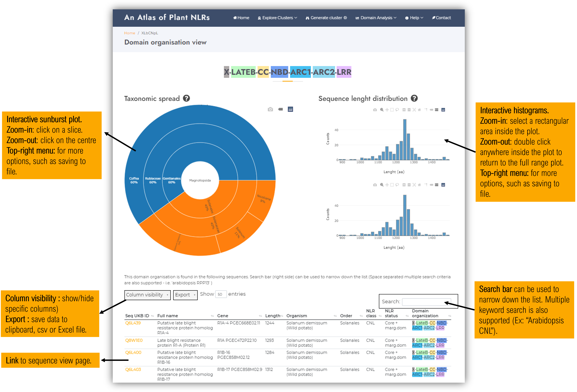Viewport: 577px width, 392px height.
Task: Select the Zoom tool on the upper histogram toolbar
Action: pyautogui.click(x=382, y=110)
